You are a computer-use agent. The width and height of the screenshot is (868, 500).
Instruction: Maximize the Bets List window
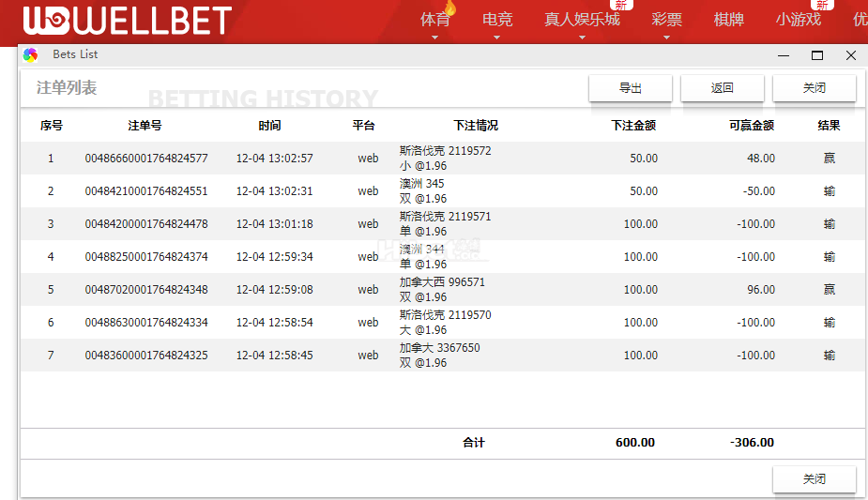816,55
